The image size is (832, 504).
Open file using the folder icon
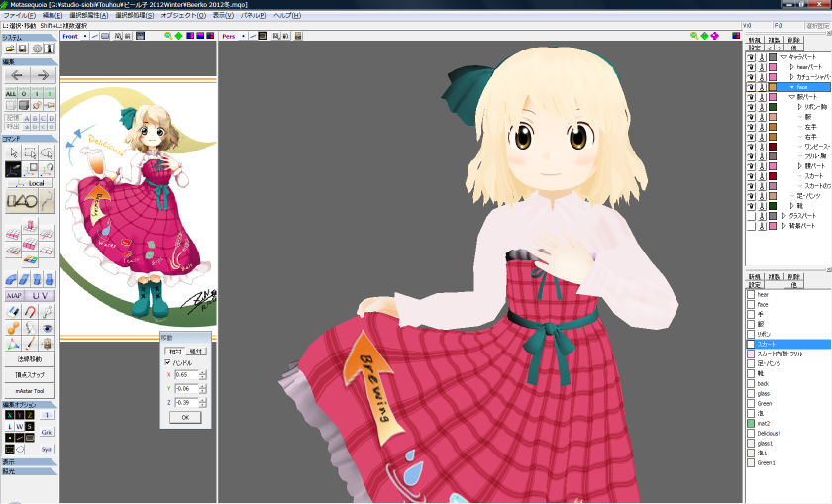point(10,49)
